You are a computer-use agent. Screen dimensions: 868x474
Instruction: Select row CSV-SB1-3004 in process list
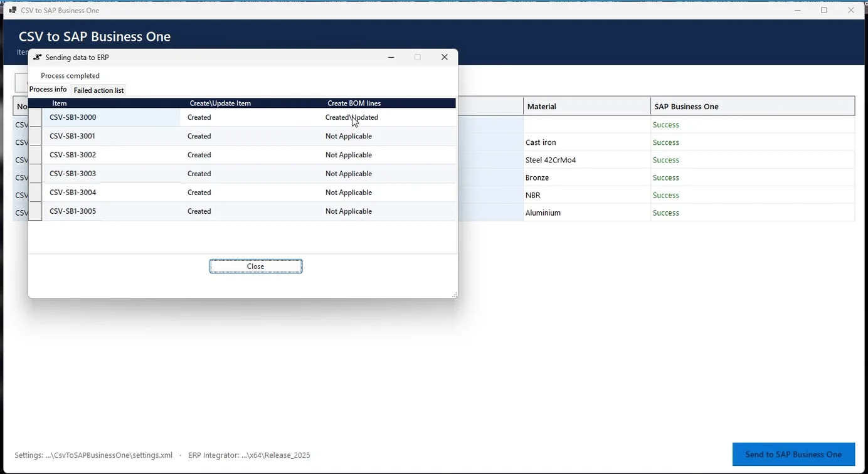242,192
